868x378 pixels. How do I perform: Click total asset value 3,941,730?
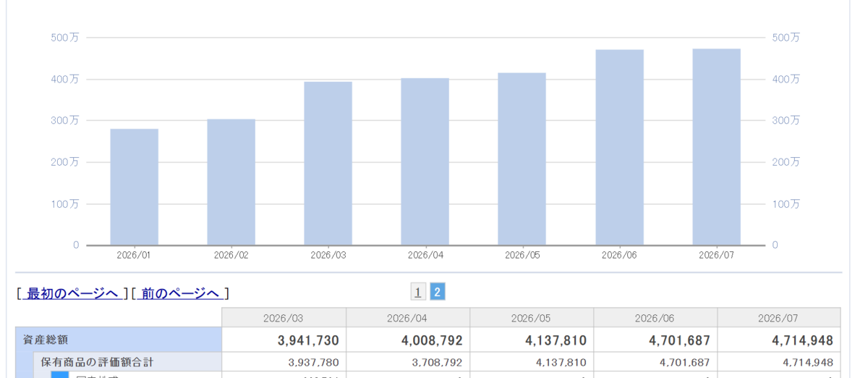pyautogui.click(x=308, y=340)
